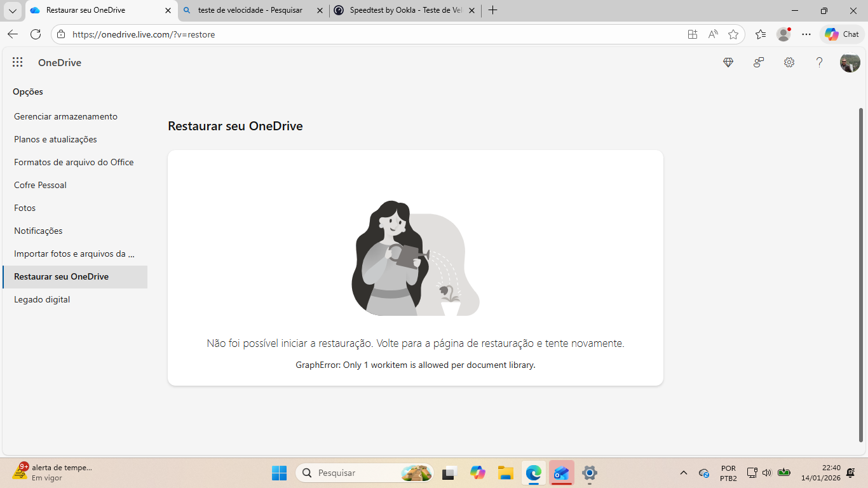Click the GraphError message text
The width and height of the screenshot is (868, 488).
[x=416, y=365]
